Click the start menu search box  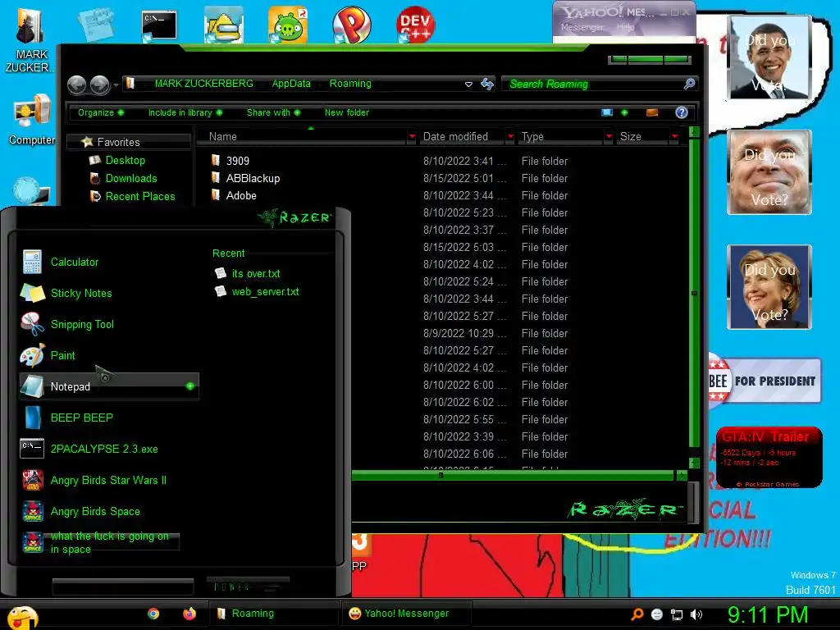click(123, 587)
